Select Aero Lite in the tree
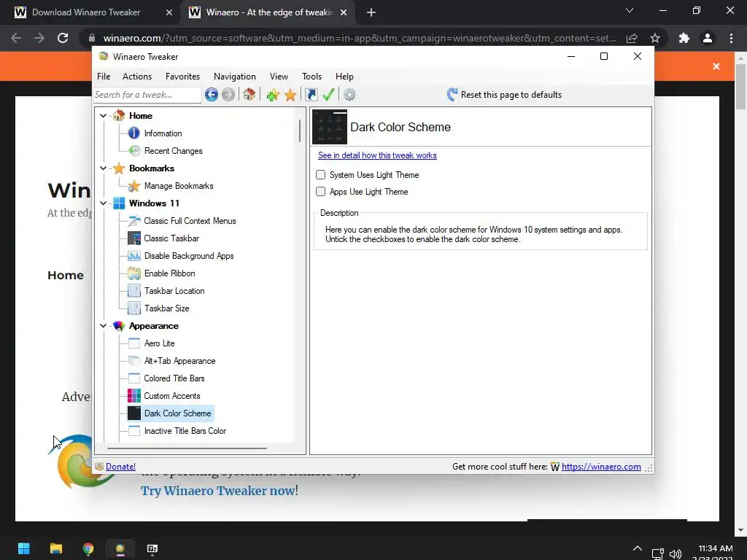 (x=159, y=343)
